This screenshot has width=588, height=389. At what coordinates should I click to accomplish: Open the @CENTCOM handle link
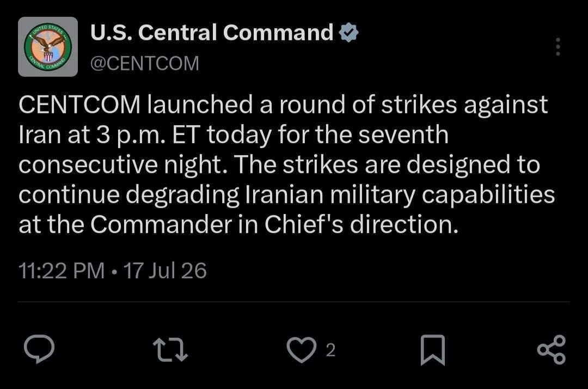pos(145,63)
